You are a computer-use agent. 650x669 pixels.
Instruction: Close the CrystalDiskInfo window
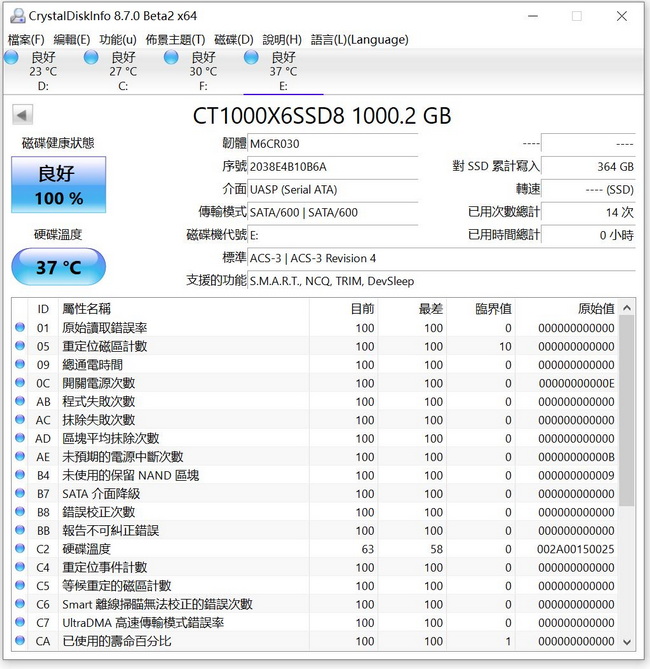point(622,16)
